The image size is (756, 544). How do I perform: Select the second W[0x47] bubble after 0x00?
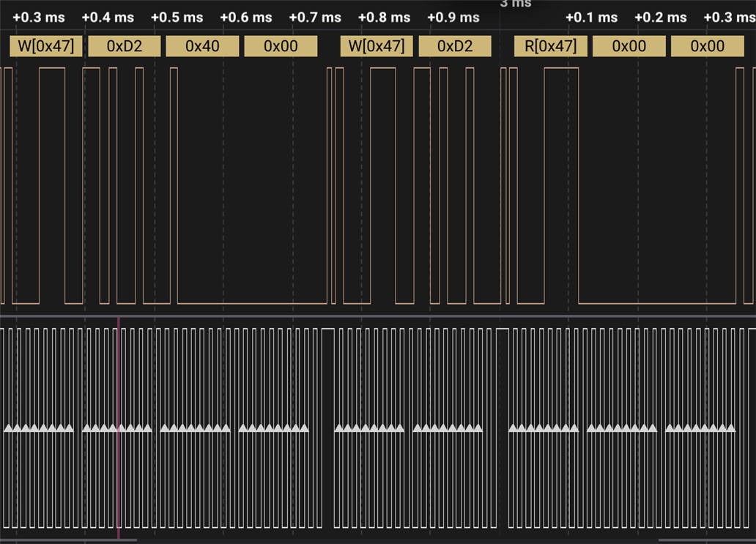[377, 46]
